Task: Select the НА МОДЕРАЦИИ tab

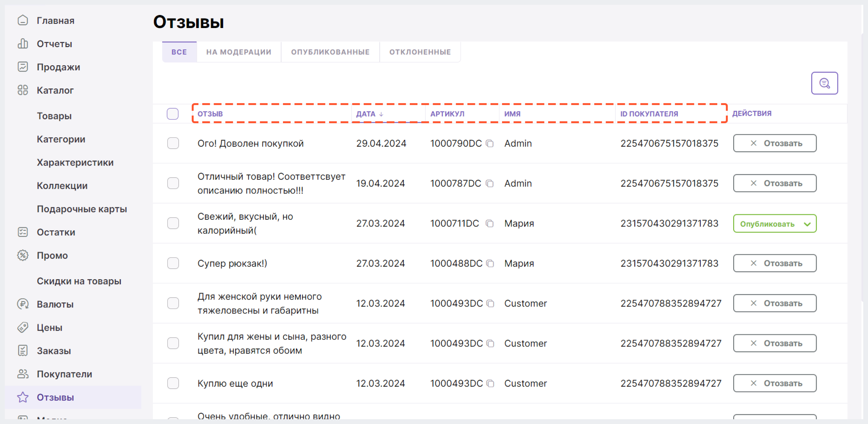Action: point(239,52)
